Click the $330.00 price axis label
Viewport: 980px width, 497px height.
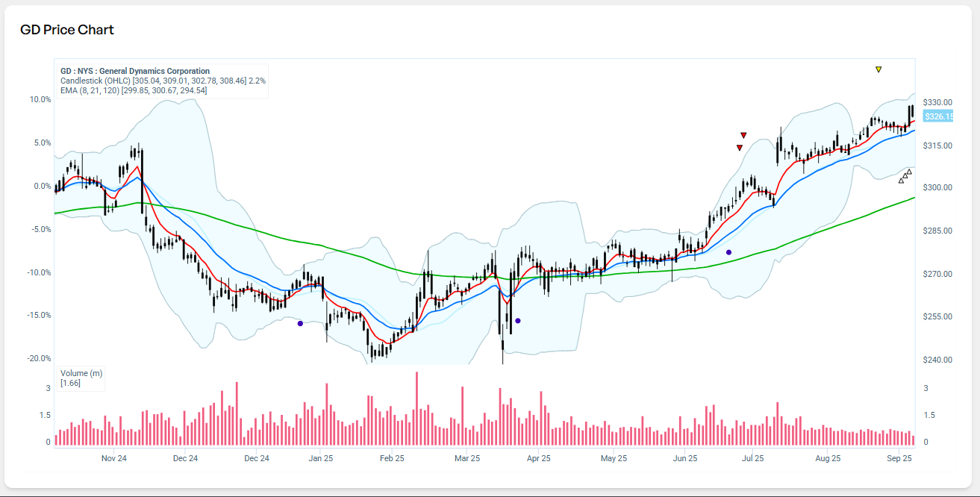[x=937, y=102]
